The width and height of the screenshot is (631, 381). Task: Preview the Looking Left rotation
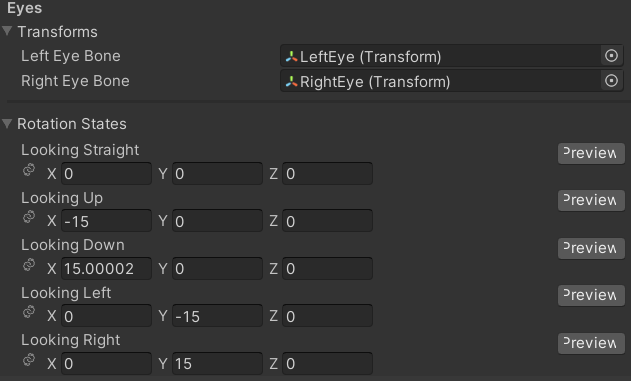591,295
